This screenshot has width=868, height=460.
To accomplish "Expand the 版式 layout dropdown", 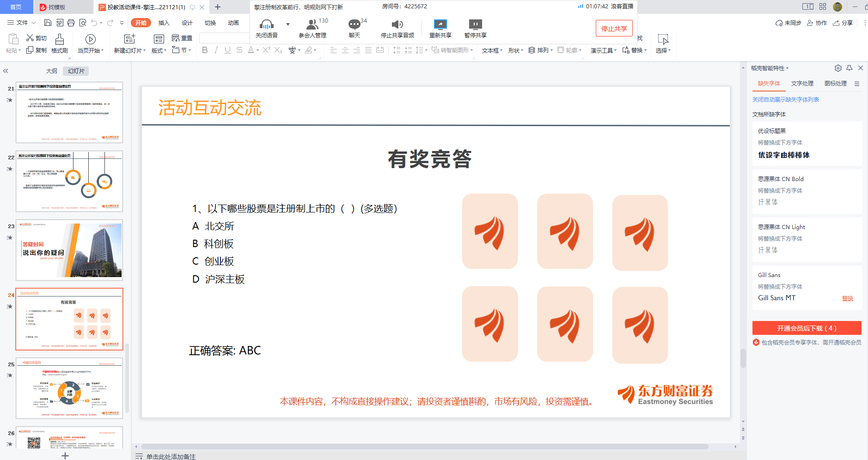I will [x=159, y=50].
